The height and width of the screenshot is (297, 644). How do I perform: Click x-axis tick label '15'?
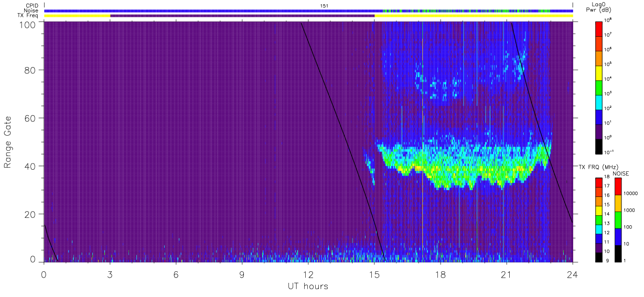(x=374, y=274)
